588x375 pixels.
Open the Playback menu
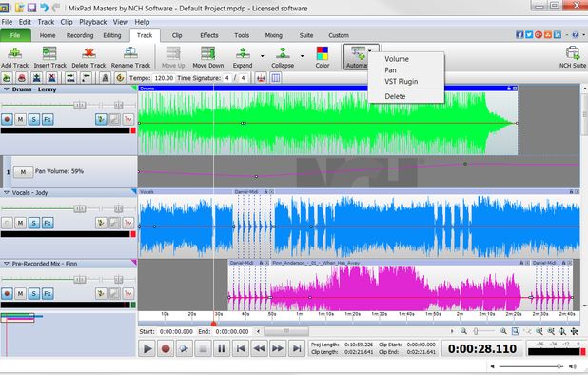pyautogui.click(x=92, y=22)
